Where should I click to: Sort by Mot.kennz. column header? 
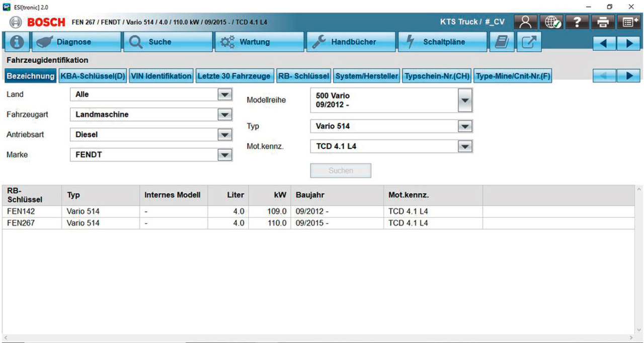click(433, 195)
